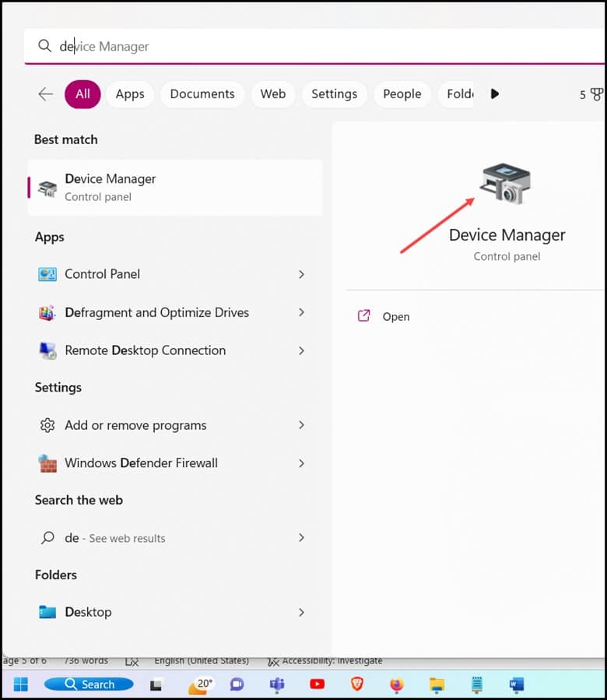Expand the Desktop folder result chevron
This screenshot has height=700, width=607.
[x=302, y=612]
